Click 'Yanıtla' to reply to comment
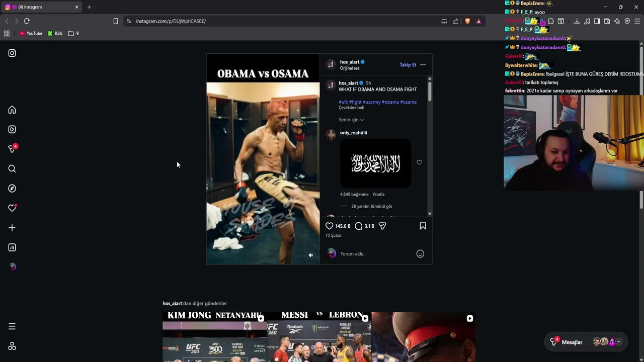 tap(378, 194)
